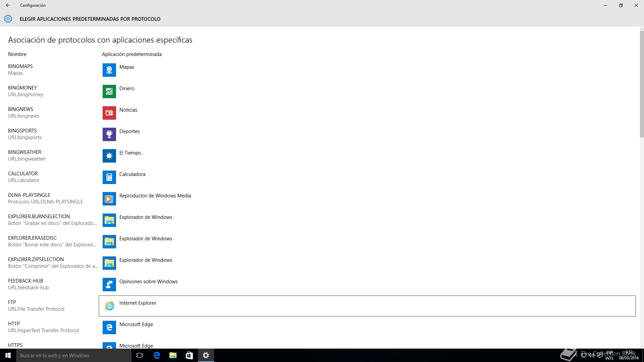Click the El Tiempo sun icon
Screen dimensions: 644x362
click(x=109, y=156)
